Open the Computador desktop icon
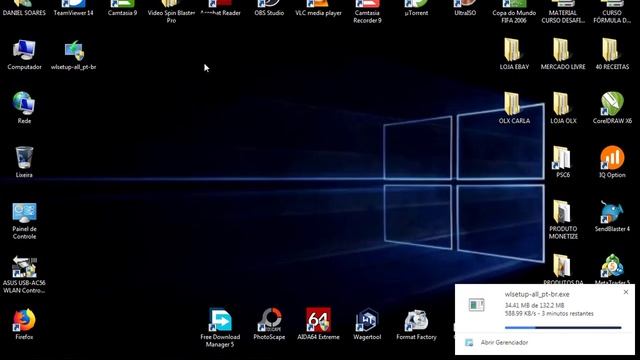640x360 pixels. coord(24,55)
